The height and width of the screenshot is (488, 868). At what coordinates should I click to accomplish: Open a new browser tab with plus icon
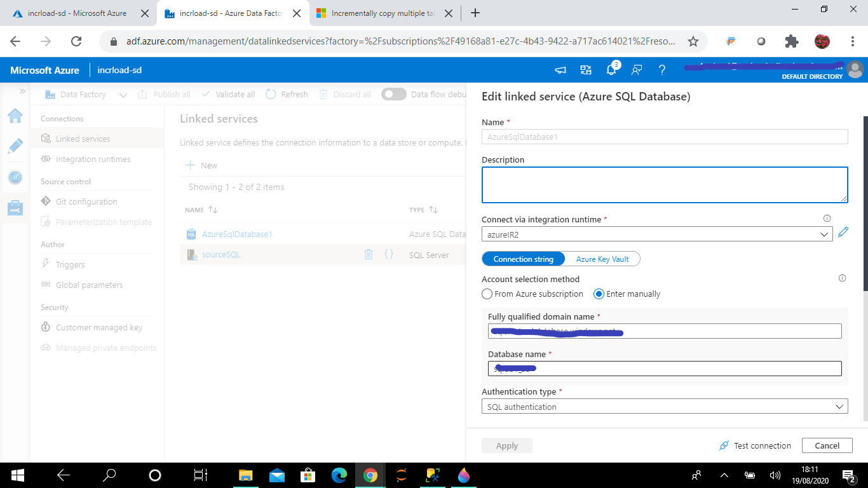click(x=475, y=13)
